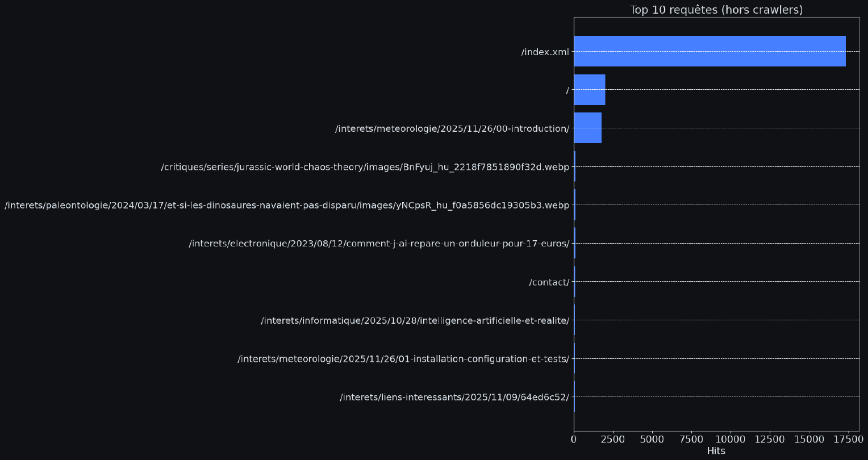This screenshot has height=460, width=868.
Task: Select the 01-installation-configuration-et-tests label
Action: (403, 359)
